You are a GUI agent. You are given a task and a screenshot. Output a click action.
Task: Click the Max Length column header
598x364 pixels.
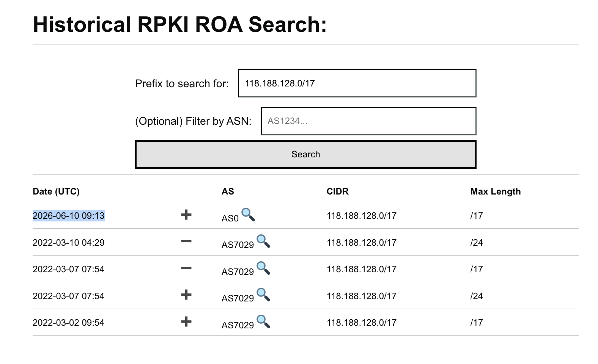(496, 191)
